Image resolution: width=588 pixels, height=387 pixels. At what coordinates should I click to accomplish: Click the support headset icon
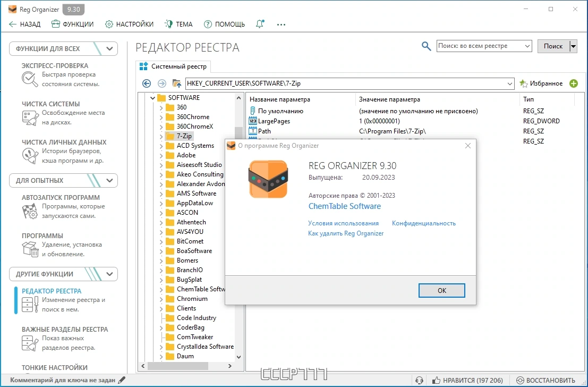point(419,380)
